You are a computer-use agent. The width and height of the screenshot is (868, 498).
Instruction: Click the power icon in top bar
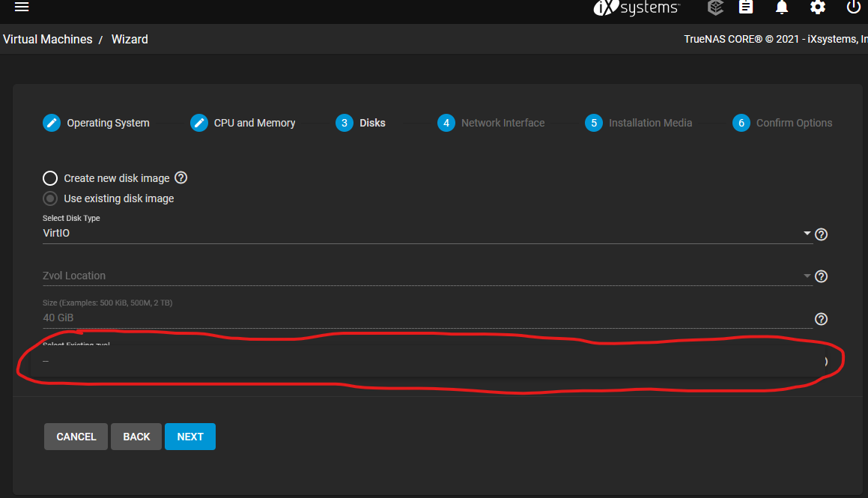(x=853, y=7)
